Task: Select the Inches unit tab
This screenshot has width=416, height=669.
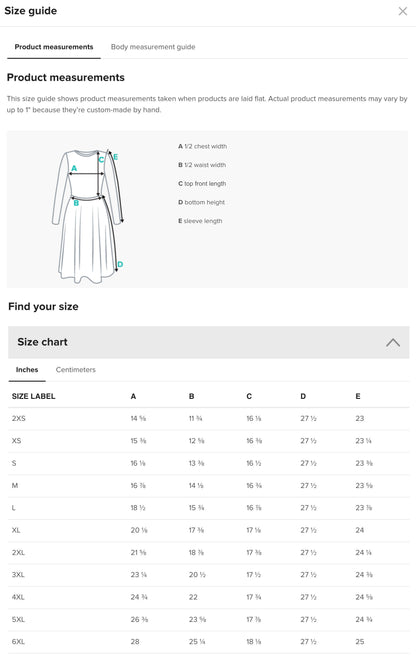Action: [27, 369]
